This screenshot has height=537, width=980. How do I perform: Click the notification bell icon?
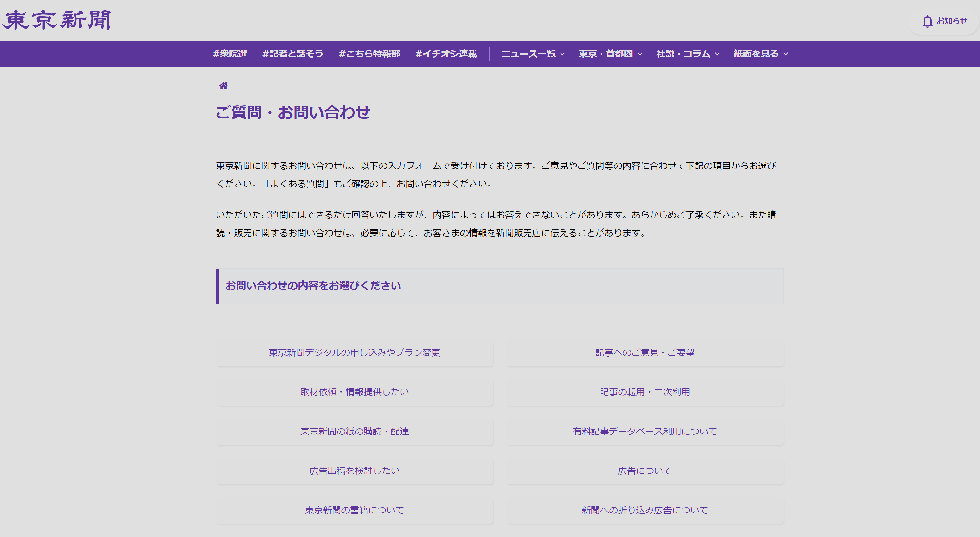[927, 21]
